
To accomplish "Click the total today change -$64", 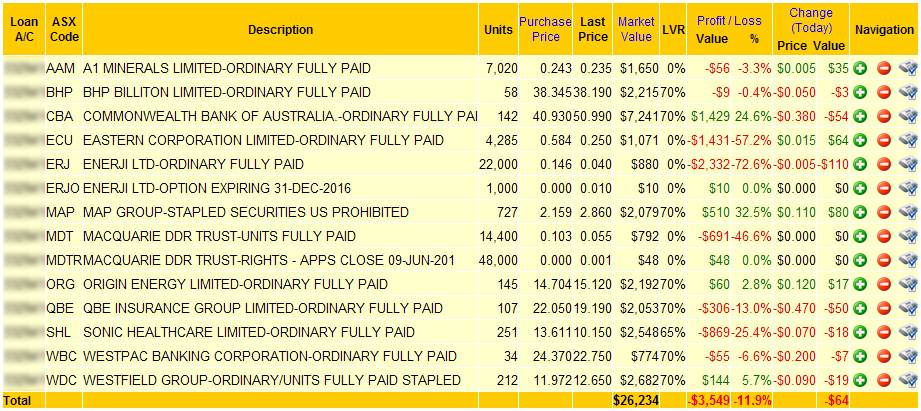I will (835, 400).
